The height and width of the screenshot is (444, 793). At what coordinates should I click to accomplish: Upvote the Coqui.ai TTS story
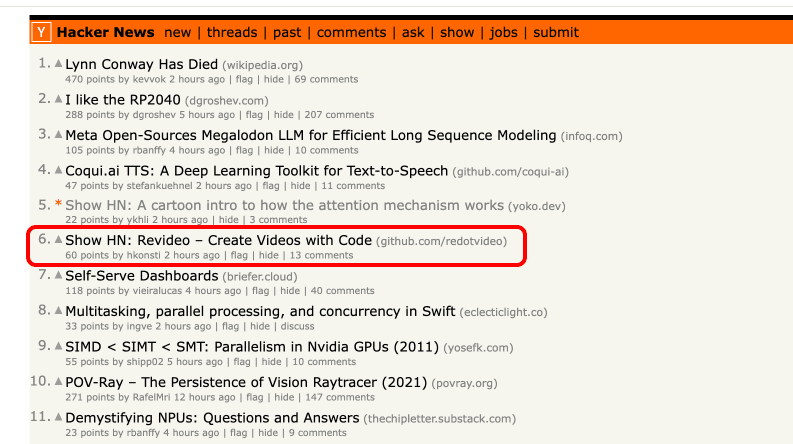click(59, 169)
